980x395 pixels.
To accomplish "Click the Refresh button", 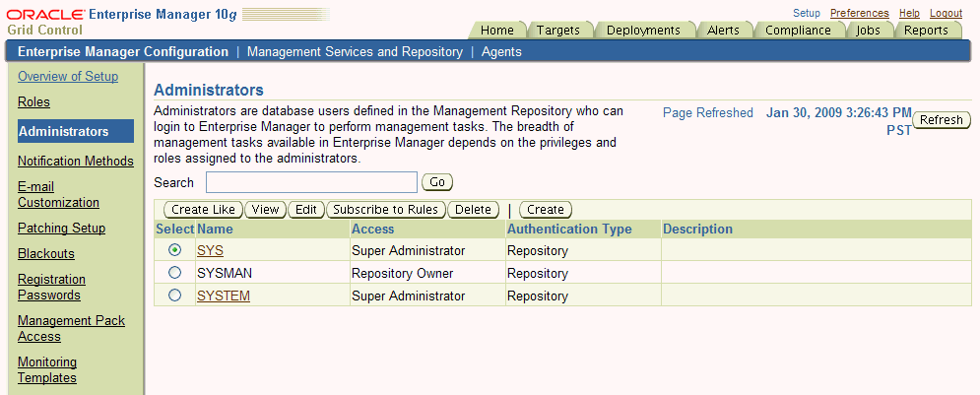I will pyautogui.click(x=942, y=120).
